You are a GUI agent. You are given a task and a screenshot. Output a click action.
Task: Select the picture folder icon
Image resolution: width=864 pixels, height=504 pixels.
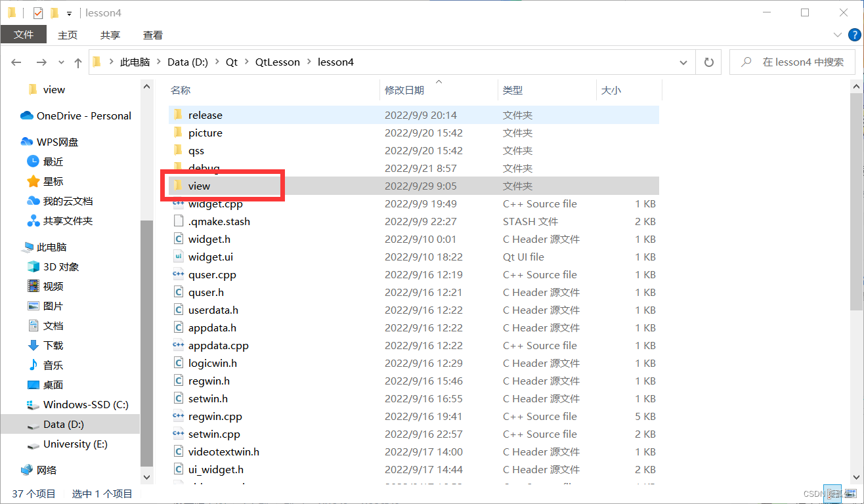pos(178,133)
